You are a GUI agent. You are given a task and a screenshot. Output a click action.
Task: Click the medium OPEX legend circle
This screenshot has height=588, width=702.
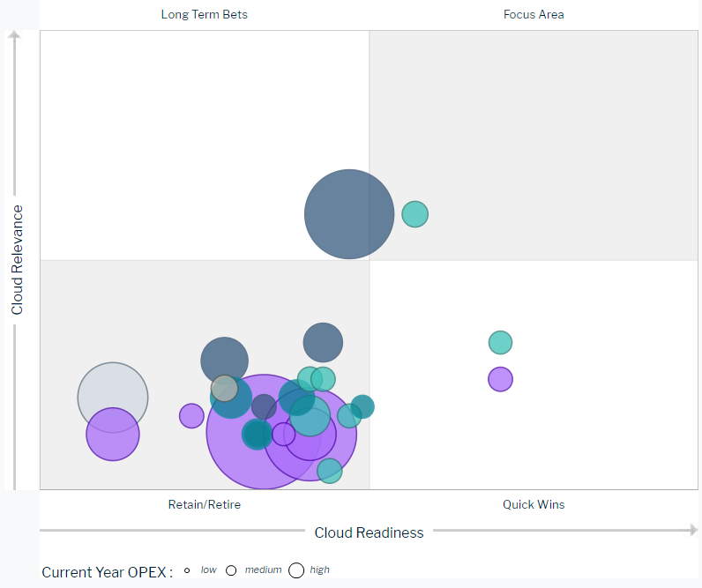coord(231,570)
